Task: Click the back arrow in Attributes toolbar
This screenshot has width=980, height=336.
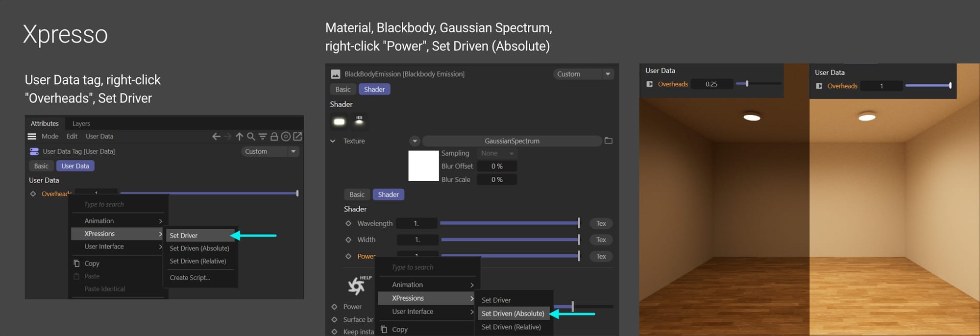Action: [216, 136]
